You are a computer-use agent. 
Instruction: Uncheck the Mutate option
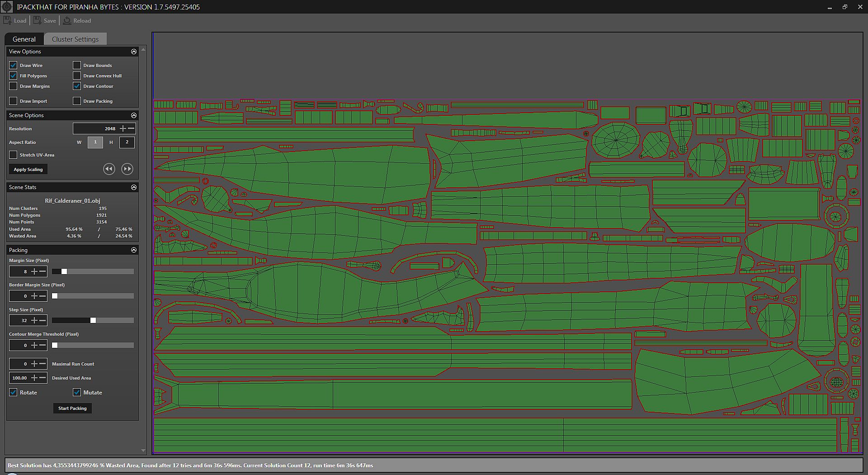pos(77,392)
